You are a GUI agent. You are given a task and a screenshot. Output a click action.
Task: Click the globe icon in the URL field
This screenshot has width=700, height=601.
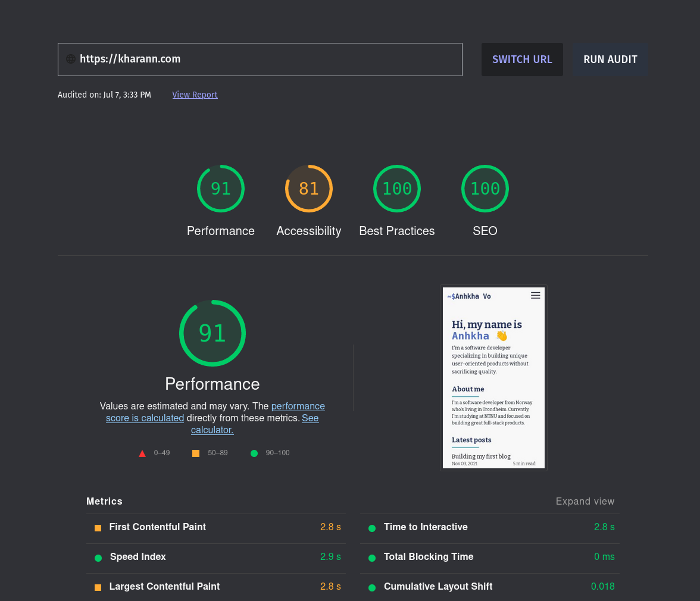pyautogui.click(x=71, y=59)
